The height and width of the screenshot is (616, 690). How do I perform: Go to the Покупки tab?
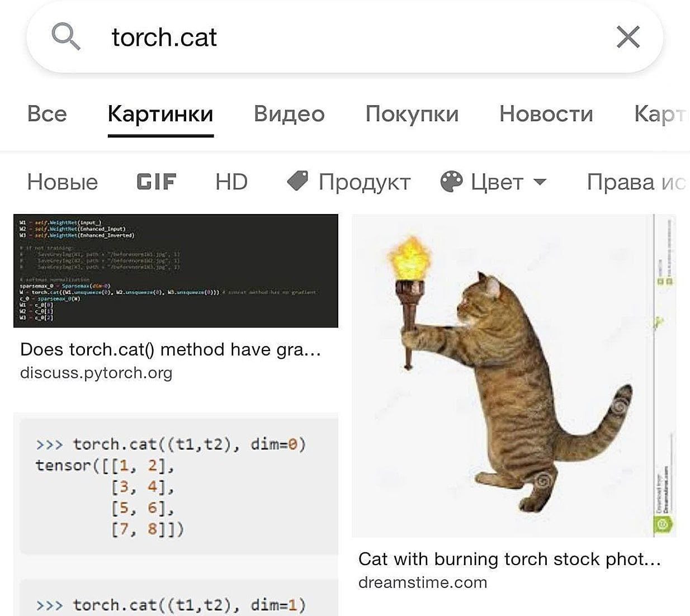pyautogui.click(x=412, y=114)
